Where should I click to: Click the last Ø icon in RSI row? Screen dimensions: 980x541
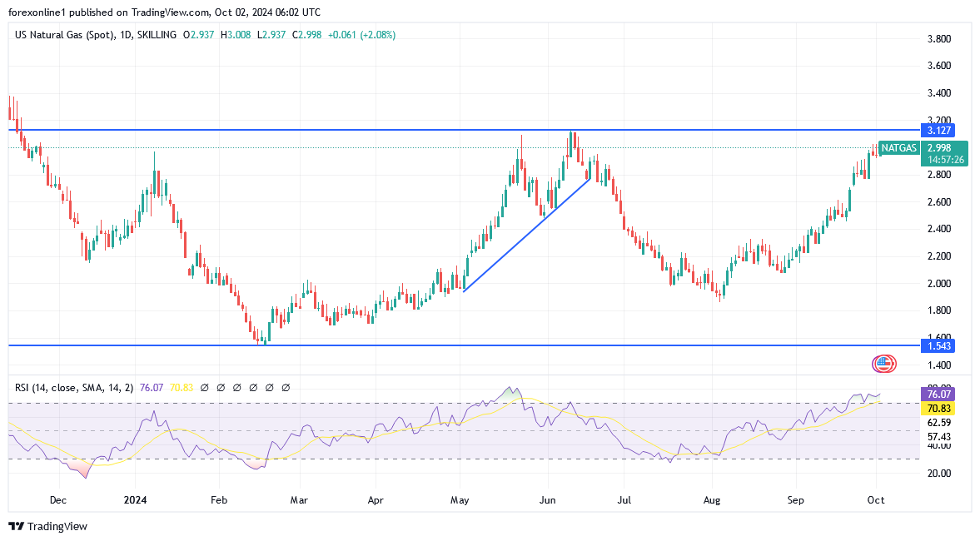coord(285,387)
